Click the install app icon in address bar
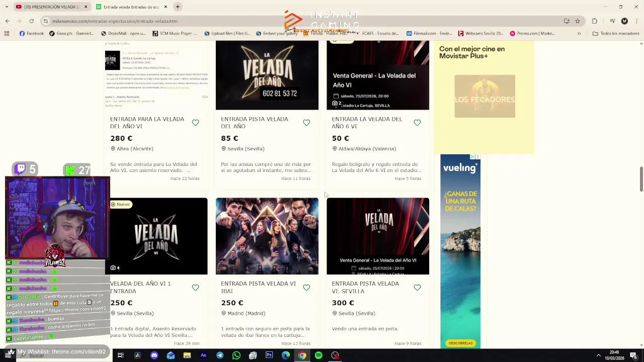The width and height of the screenshot is (644, 362). 567,21
